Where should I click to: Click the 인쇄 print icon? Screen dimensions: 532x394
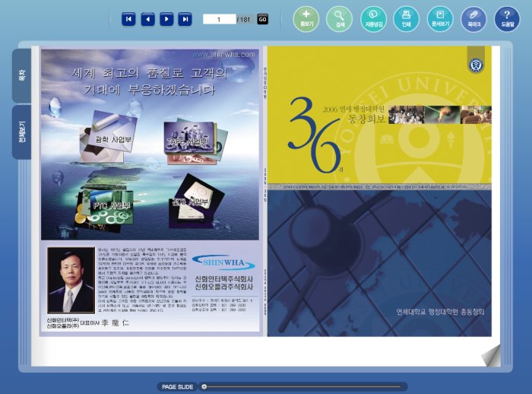coord(406,19)
